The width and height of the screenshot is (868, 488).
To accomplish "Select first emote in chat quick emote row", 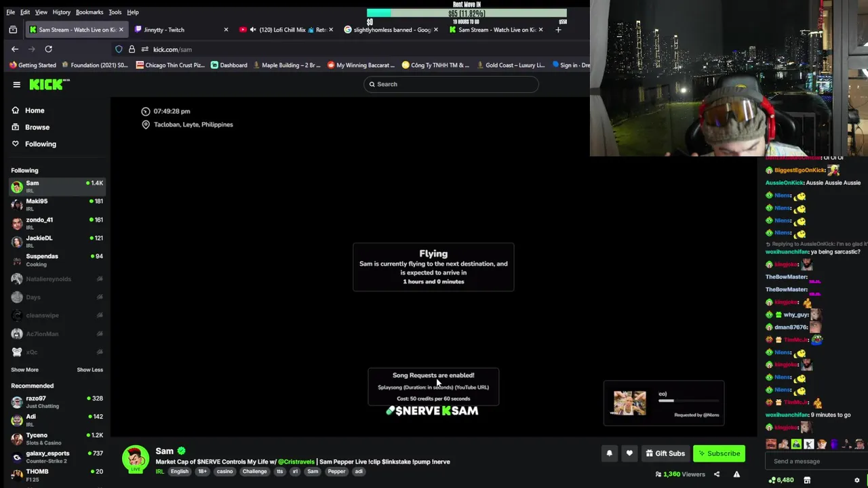I will click(x=771, y=445).
